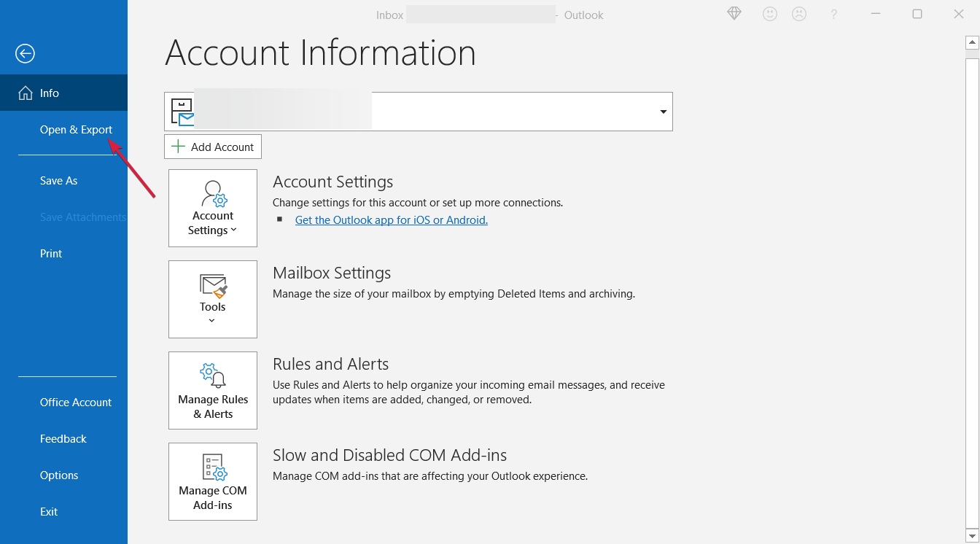Send a smile with the happy face icon
980x544 pixels.
pos(769,14)
